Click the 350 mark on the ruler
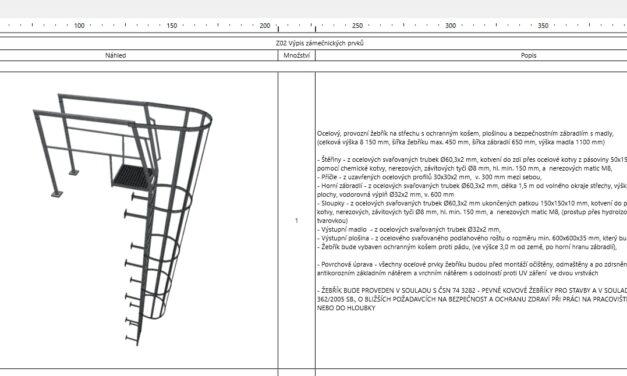The image size is (627, 376). (x=543, y=26)
